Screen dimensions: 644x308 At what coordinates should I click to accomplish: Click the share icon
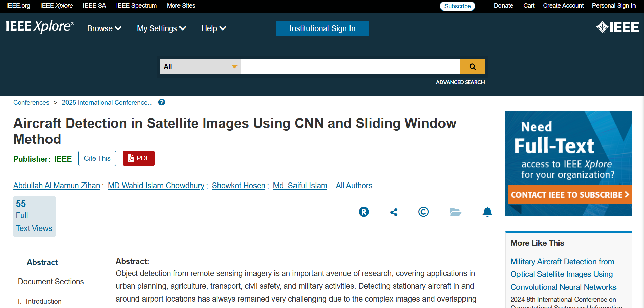tap(394, 212)
